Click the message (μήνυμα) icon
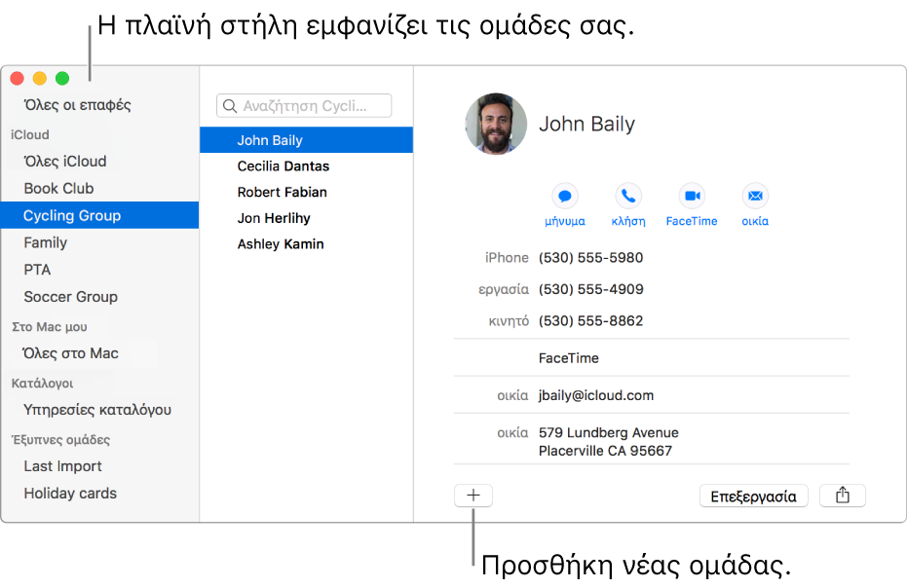 (x=565, y=196)
